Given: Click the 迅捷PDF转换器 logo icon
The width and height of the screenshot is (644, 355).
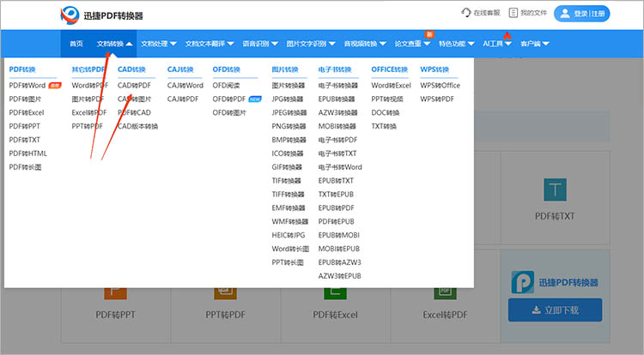Looking at the screenshot, I should click(x=70, y=15).
